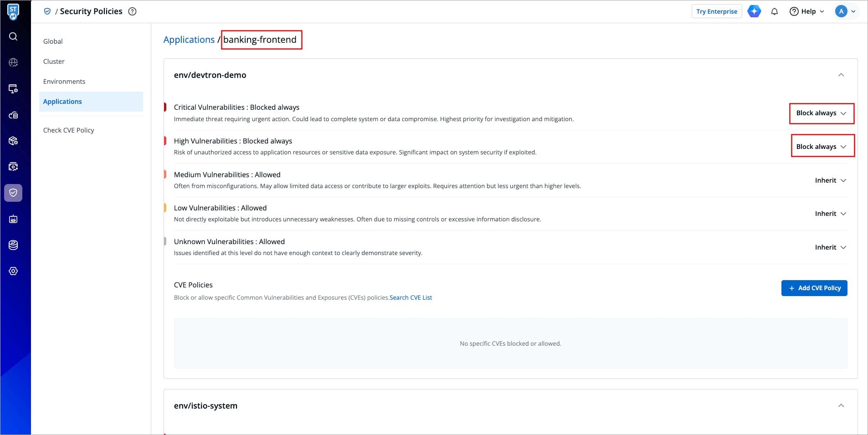Collapse the env/istio-system section
The height and width of the screenshot is (435, 868).
pyautogui.click(x=841, y=406)
